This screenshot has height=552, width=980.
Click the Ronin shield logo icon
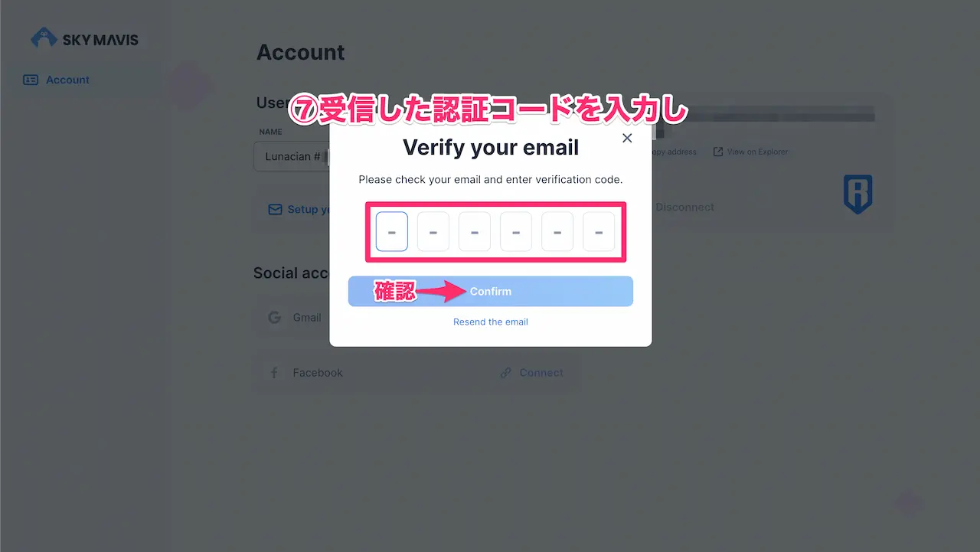[x=857, y=194]
